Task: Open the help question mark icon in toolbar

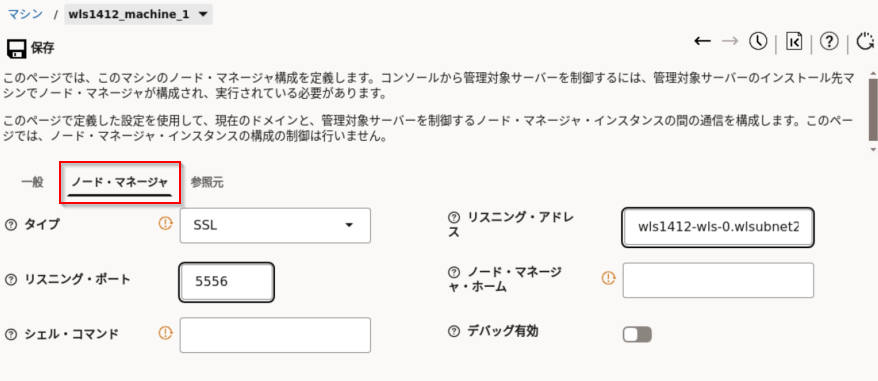Action: (x=829, y=41)
